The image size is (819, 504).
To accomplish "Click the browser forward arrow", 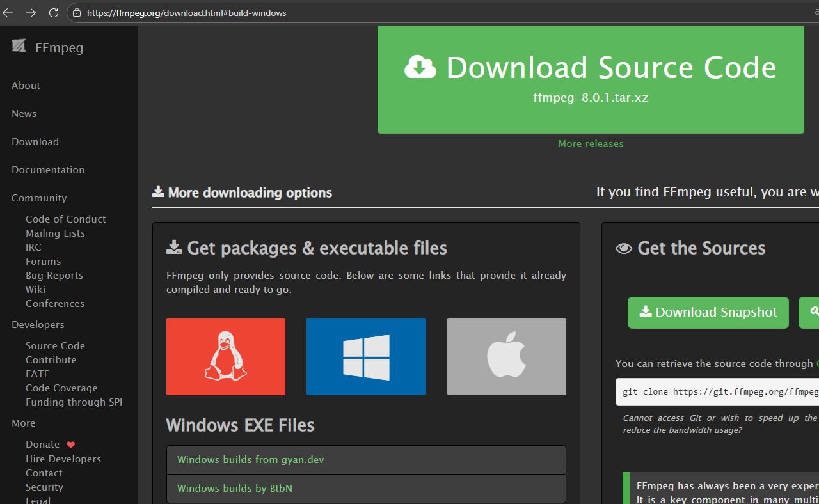I will pos(31,13).
